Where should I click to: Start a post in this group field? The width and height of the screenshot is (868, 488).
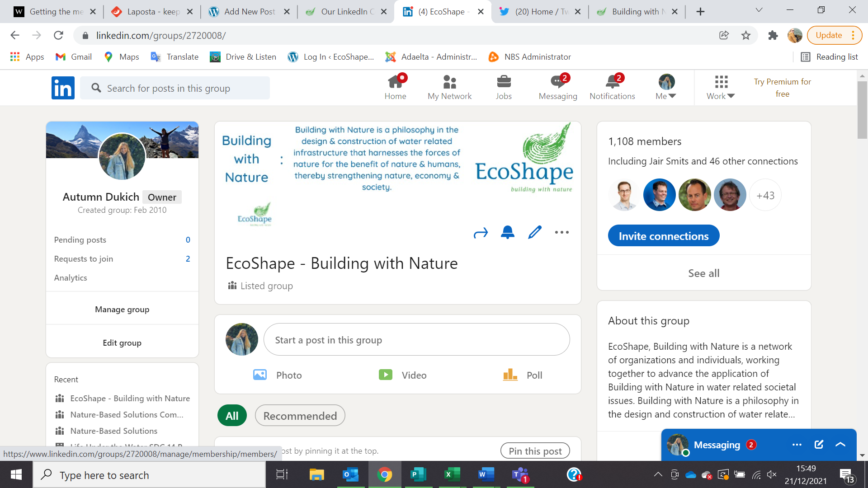[416, 340]
